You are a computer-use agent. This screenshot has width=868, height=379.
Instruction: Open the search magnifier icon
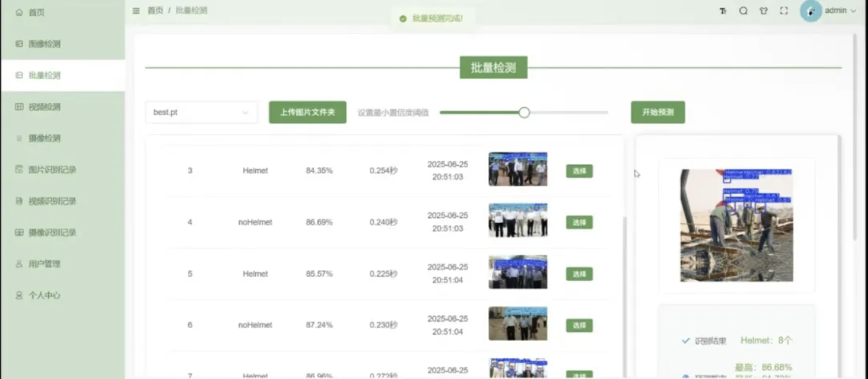[743, 11]
